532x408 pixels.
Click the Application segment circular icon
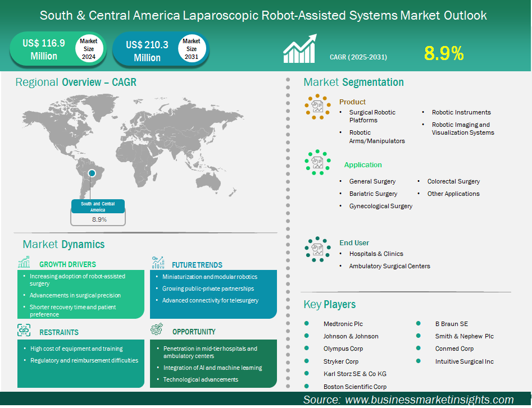(318, 163)
